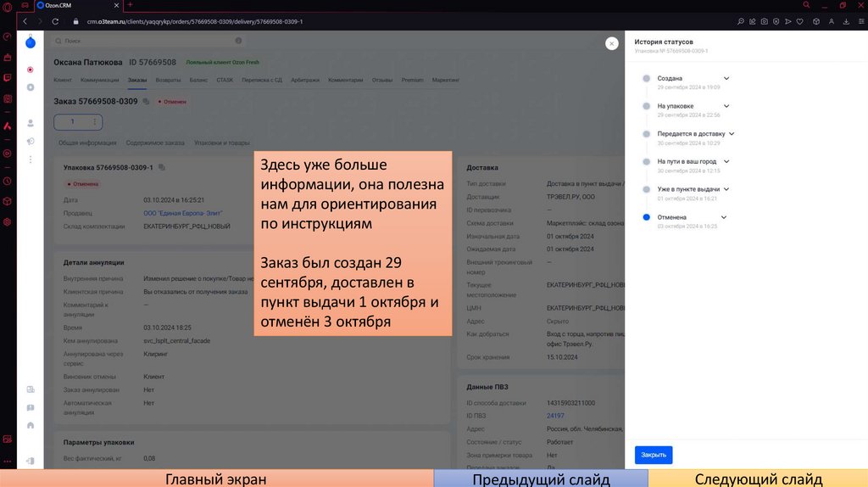Screen dimensions: 868x487
Task: Expand the 'Создана' status entry
Action: click(x=726, y=79)
